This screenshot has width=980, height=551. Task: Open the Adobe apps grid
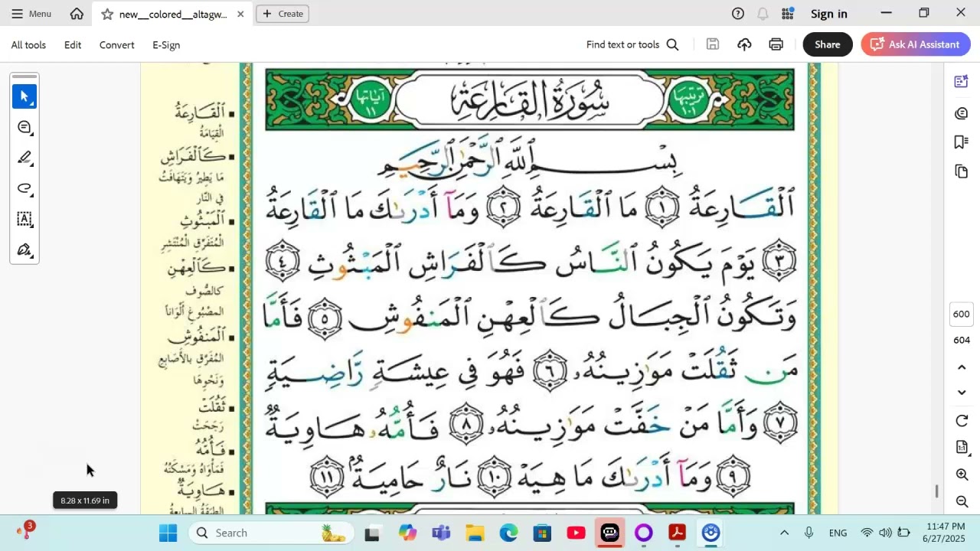[x=787, y=14]
